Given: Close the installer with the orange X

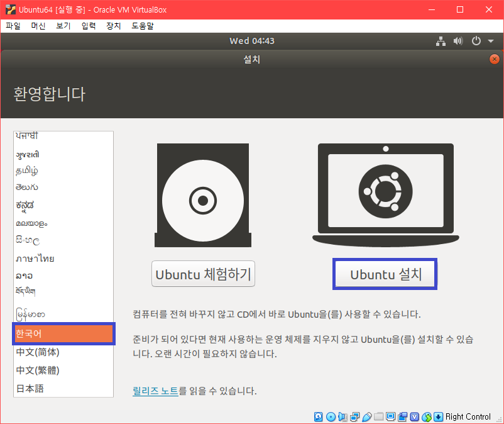Looking at the screenshot, I should point(495,59).
